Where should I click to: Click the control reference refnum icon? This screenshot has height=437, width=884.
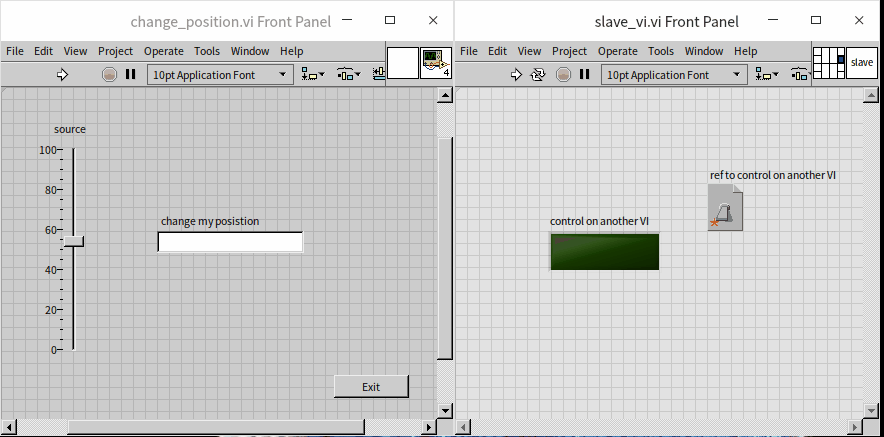[725, 207]
